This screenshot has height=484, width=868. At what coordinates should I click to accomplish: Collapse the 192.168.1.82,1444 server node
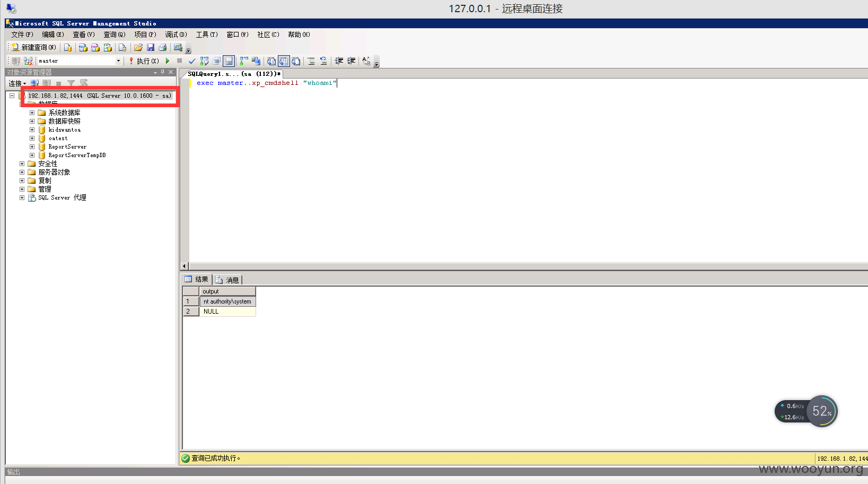[x=12, y=96]
